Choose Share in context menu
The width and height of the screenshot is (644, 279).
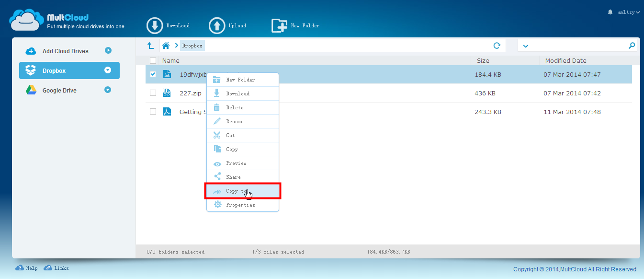click(243, 177)
